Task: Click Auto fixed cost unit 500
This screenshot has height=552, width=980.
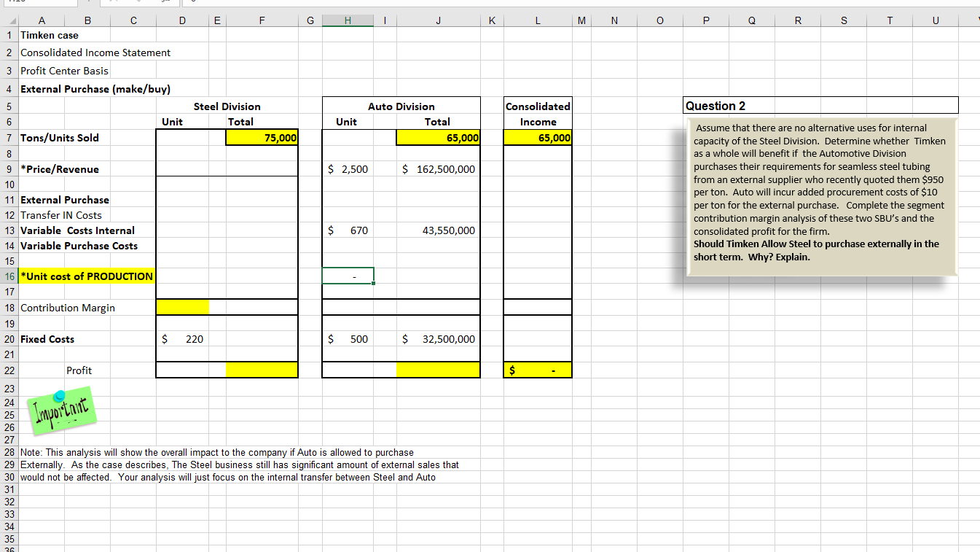Action: [x=348, y=339]
